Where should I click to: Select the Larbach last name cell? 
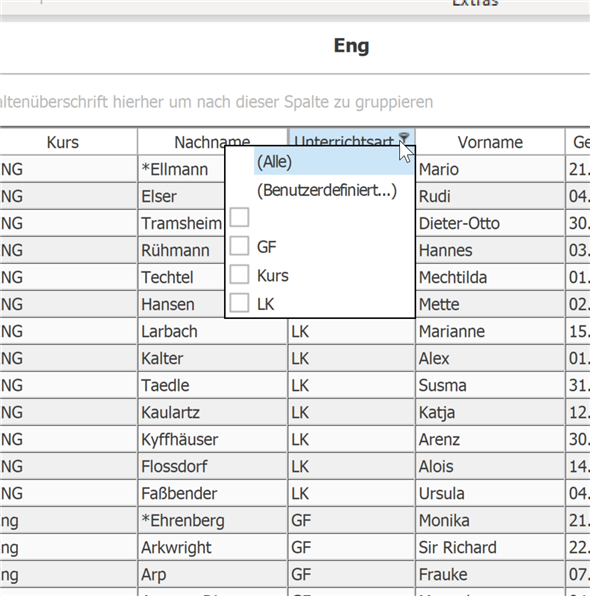pos(212,331)
